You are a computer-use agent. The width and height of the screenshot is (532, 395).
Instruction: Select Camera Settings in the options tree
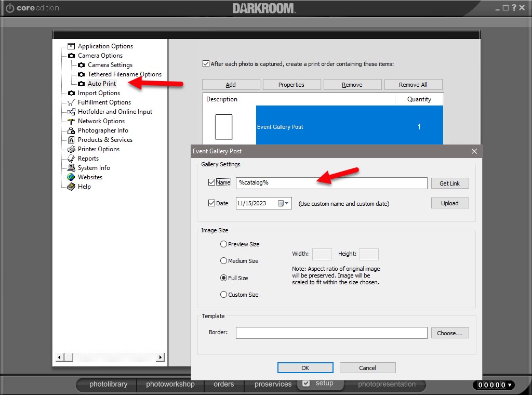coord(110,65)
